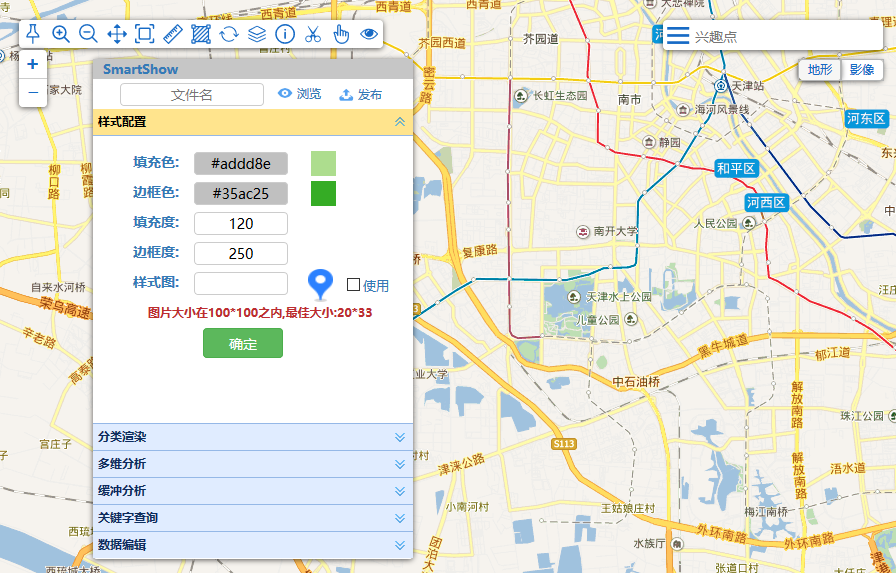Click the refresh arrows icon
Screen dimensions: 896x573
pos(229,34)
